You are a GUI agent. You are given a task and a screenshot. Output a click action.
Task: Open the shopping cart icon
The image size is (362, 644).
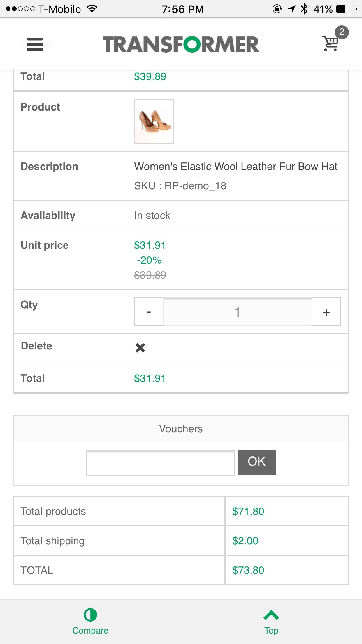tap(330, 44)
